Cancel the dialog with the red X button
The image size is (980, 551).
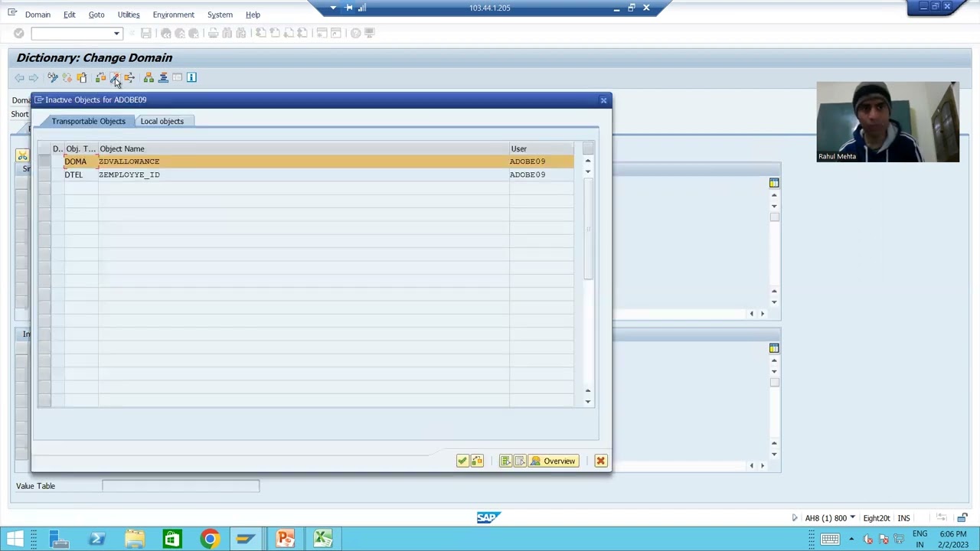click(600, 461)
